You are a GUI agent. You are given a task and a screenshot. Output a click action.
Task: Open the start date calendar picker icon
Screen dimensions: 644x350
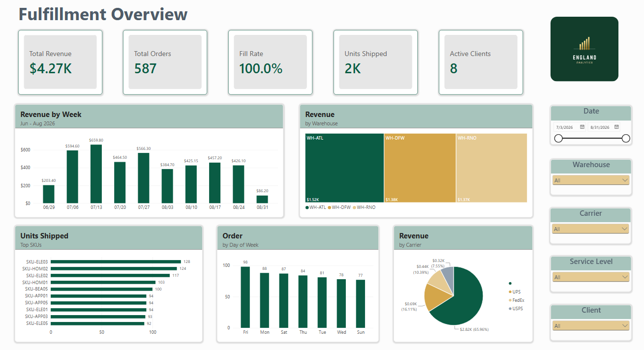pos(582,127)
